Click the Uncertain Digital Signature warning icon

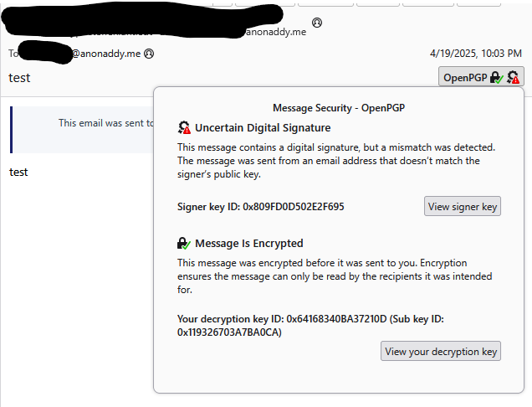point(184,128)
